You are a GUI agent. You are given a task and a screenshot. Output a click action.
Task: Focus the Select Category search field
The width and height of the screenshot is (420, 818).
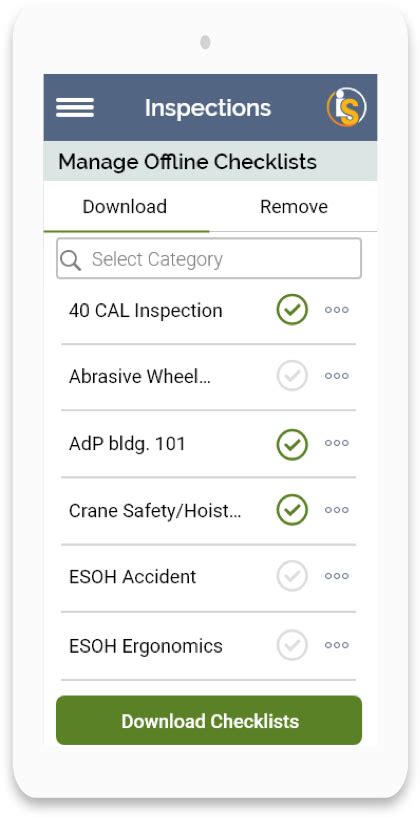pos(209,259)
